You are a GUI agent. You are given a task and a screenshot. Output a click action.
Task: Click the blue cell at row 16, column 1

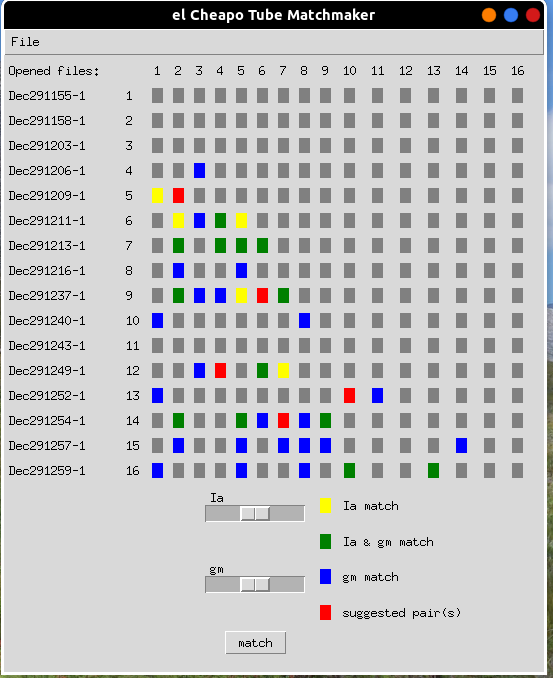click(x=157, y=470)
